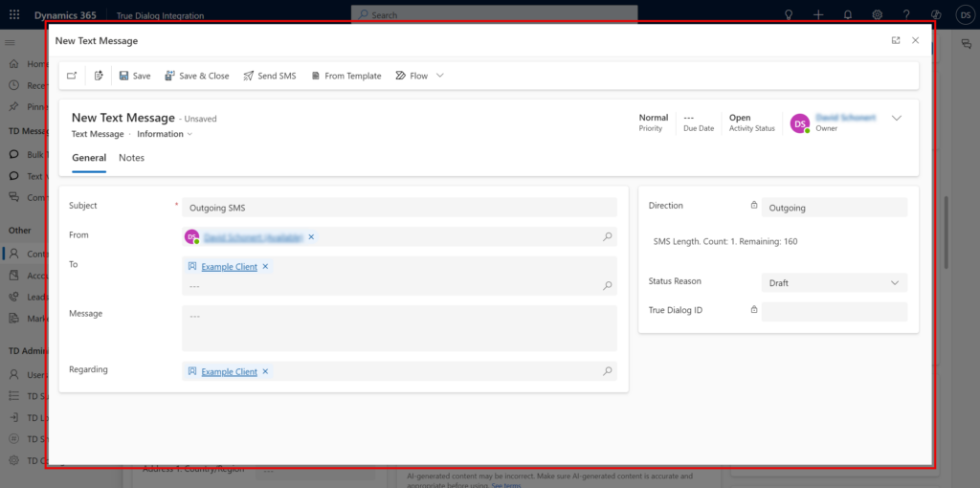
Task: Click SMS Length Count Remaining text
Action: (725, 241)
